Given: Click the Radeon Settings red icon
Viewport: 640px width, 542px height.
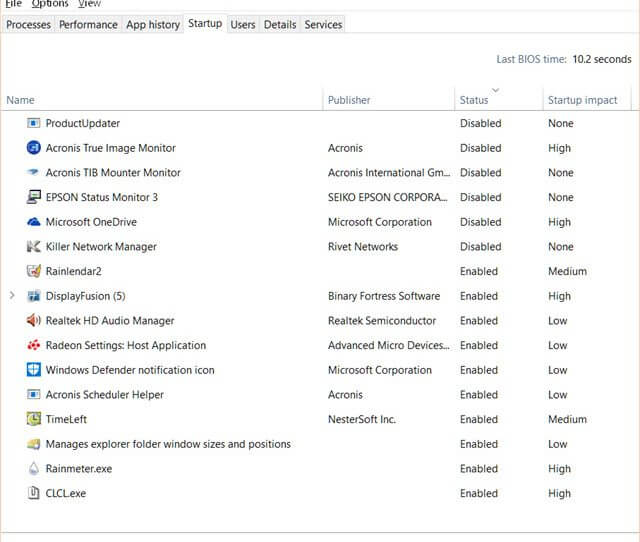Looking at the screenshot, I should coord(33,345).
